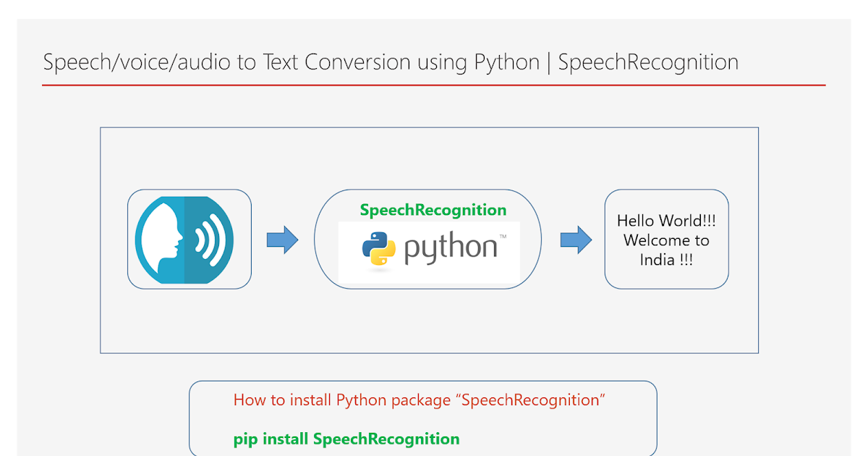Click the first blue arrow icon
The image size is (868, 456).
pos(282,239)
